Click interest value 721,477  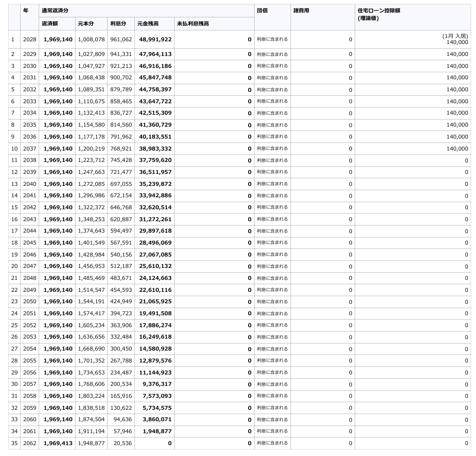[121, 172]
